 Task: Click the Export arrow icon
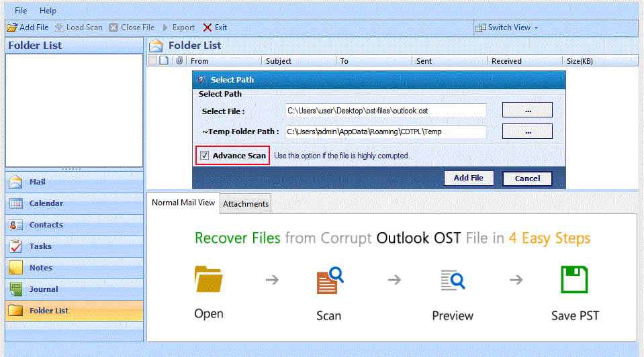tap(165, 28)
